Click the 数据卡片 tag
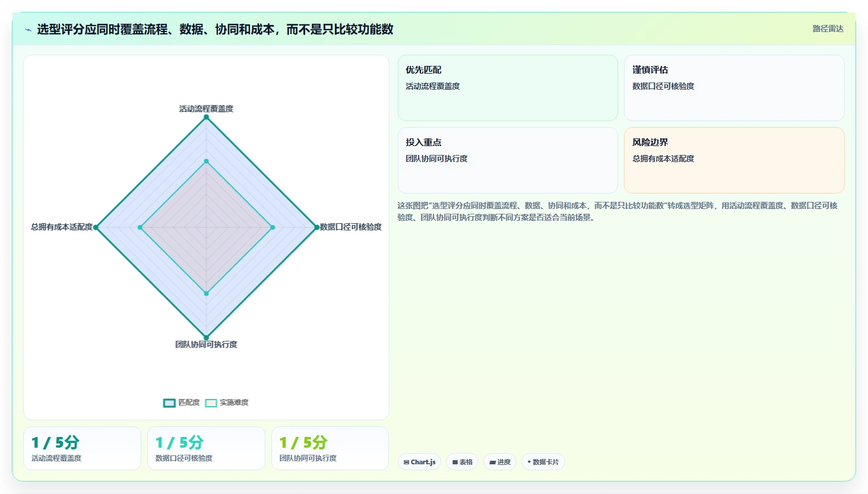The width and height of the screenshot is (868, 494). pyautogui.click(x=543, y=462)
